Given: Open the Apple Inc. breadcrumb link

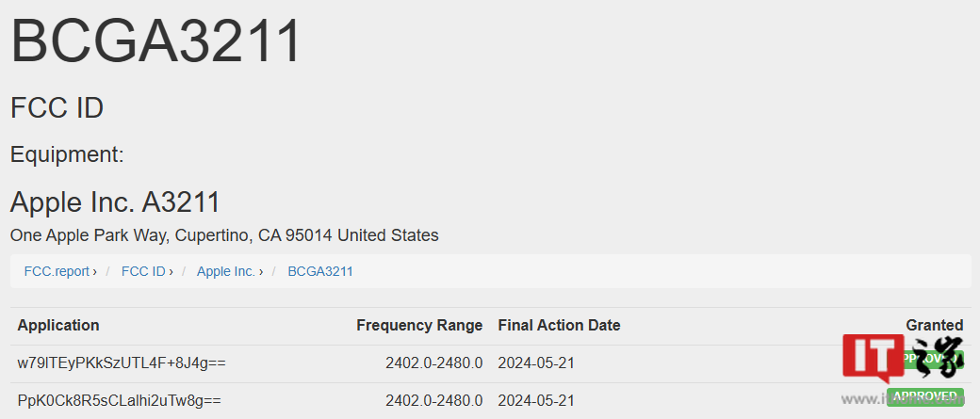Looking at the screenshot, I should (226, 271).
